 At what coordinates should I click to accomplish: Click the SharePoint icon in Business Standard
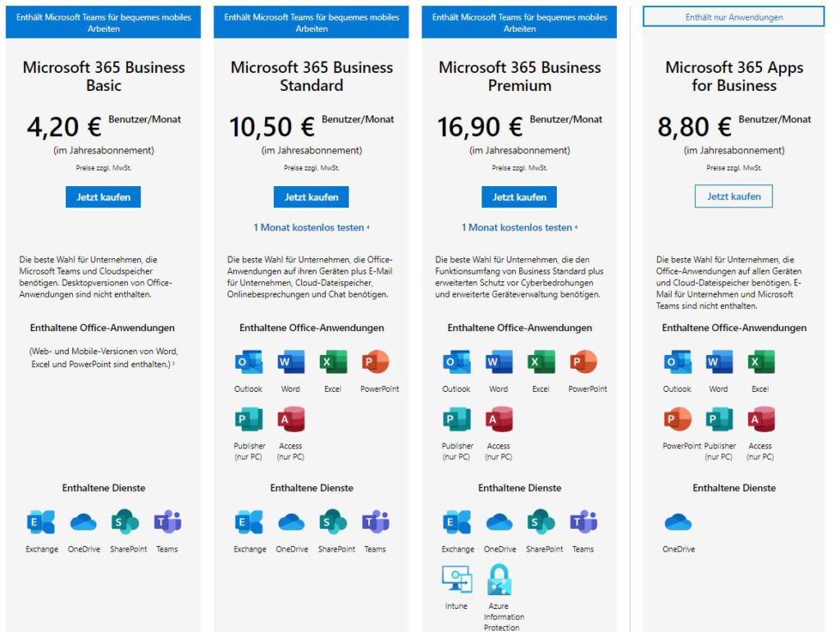pos(333,522)
